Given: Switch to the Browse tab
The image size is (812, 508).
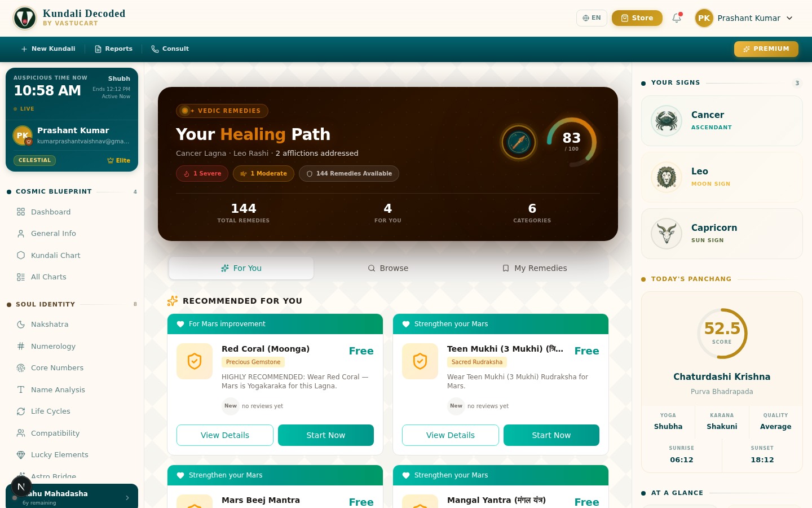Looking at the screenshot, I should (x=388, y=268).
